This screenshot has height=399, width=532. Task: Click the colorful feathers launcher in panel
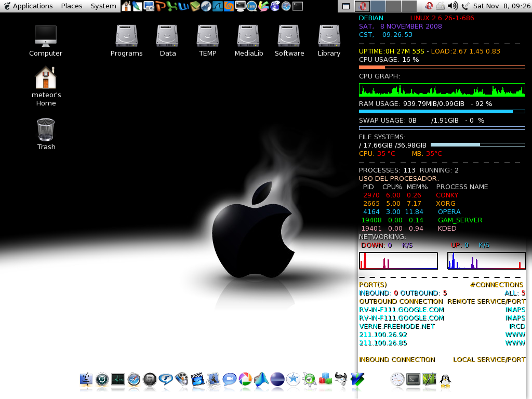click(x=263, y=6)
